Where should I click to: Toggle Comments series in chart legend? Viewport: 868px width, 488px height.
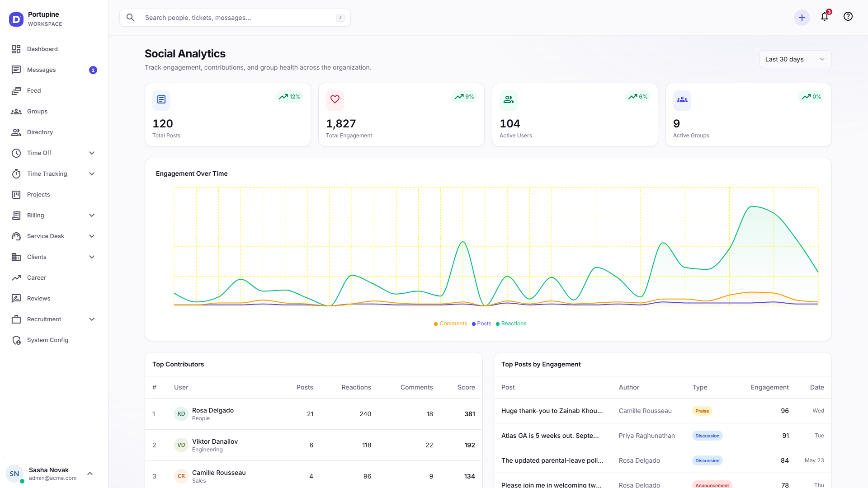450,324
